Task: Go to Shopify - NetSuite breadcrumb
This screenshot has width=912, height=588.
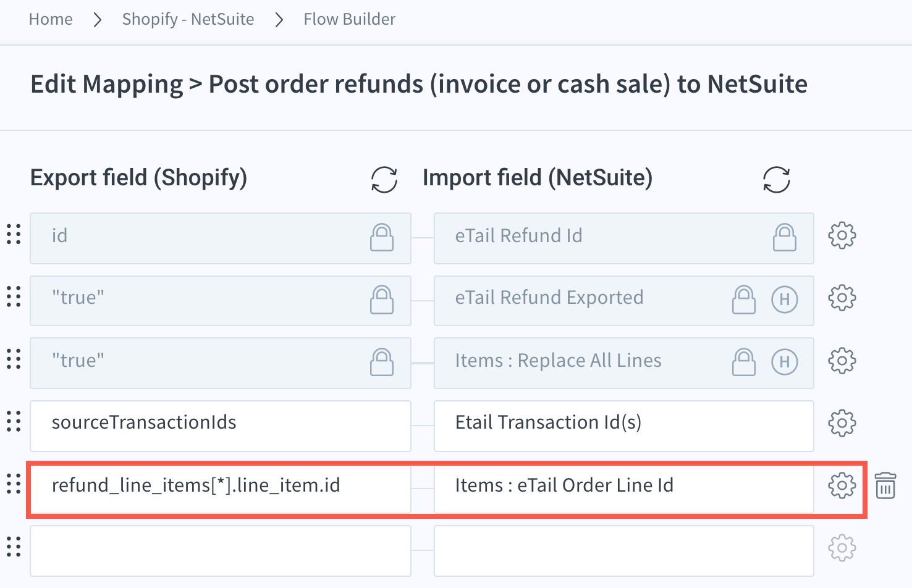Action: point(188,19)
